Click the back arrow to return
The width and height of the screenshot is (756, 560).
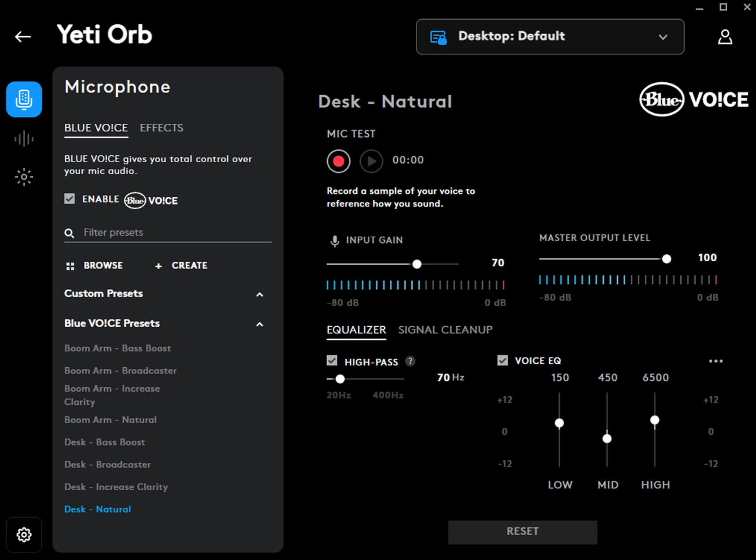click(23, 37)
